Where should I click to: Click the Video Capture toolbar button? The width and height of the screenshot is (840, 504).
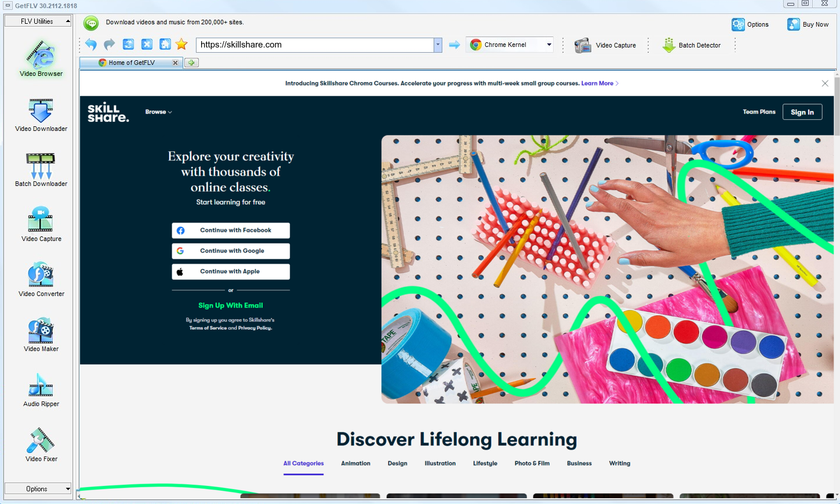click(x=605, y=45)
